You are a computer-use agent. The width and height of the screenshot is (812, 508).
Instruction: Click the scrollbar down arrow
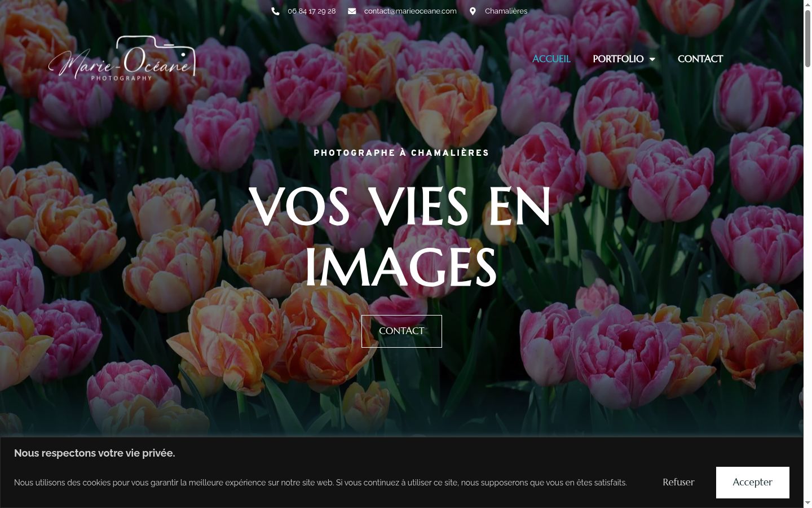tap(807, 503)
